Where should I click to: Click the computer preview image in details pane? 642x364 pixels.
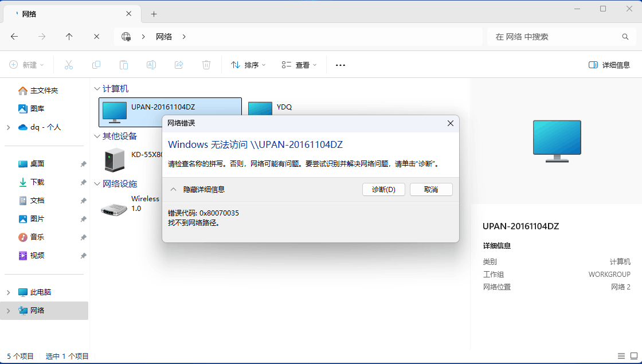[557, 141]
